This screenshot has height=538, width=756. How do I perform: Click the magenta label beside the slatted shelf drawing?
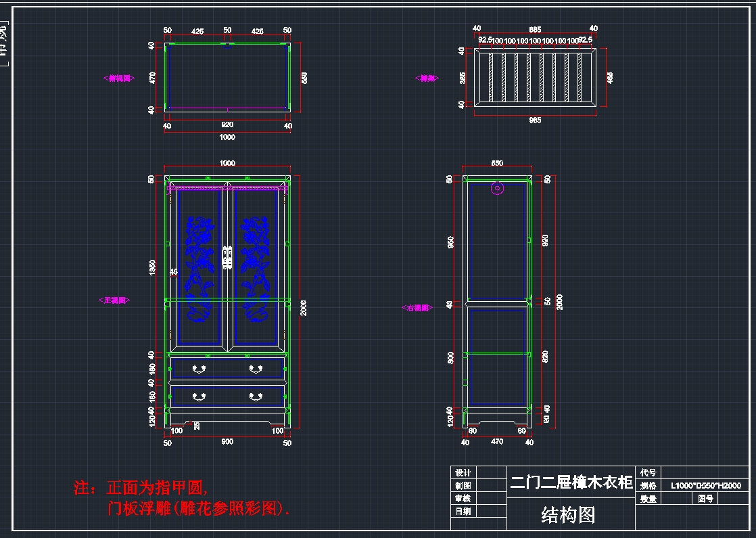(427, 79)
